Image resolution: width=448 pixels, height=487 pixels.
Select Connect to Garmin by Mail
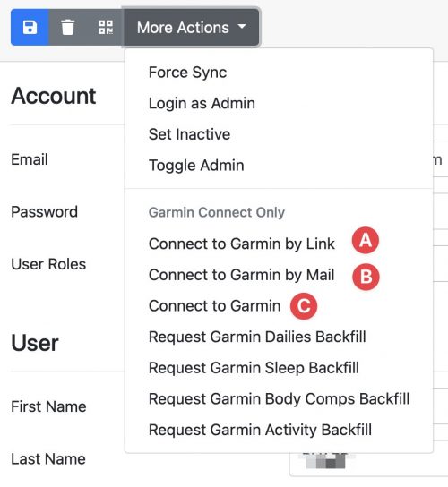242,275
